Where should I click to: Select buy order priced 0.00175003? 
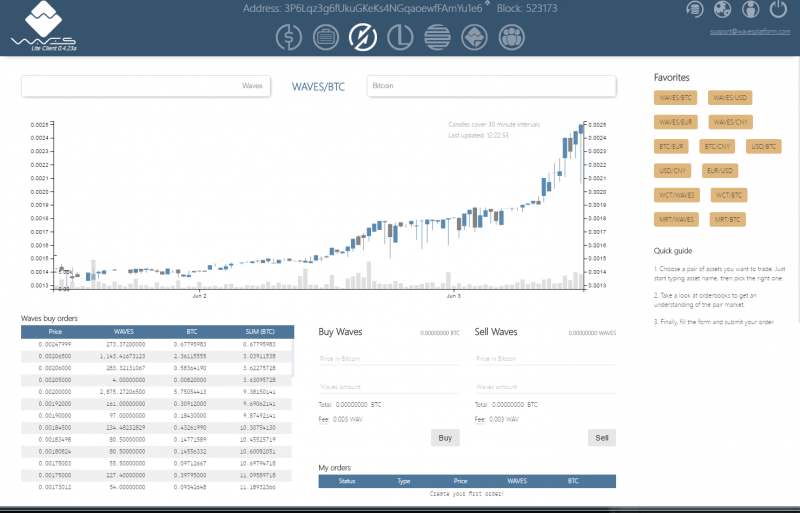[157, 463]
